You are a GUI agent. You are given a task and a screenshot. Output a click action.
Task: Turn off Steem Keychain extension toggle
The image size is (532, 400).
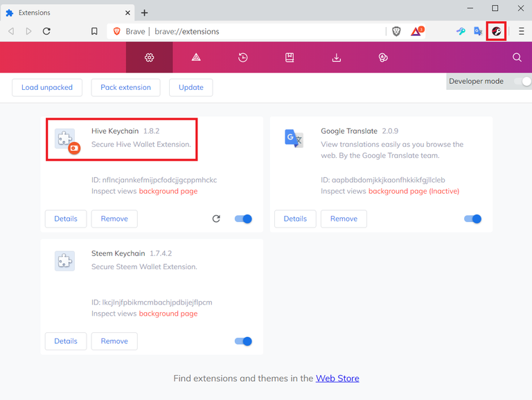[243, 341]
